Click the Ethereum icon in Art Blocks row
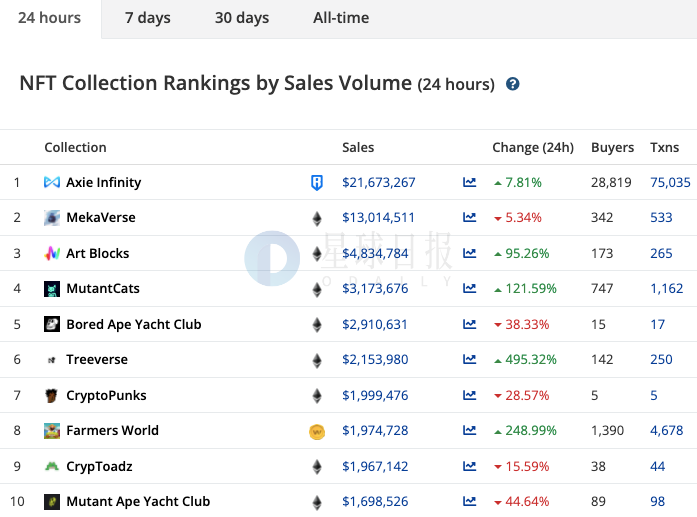The height and width of the screenshot is (517, 697). pyautogui.click(x=317, y=254)
